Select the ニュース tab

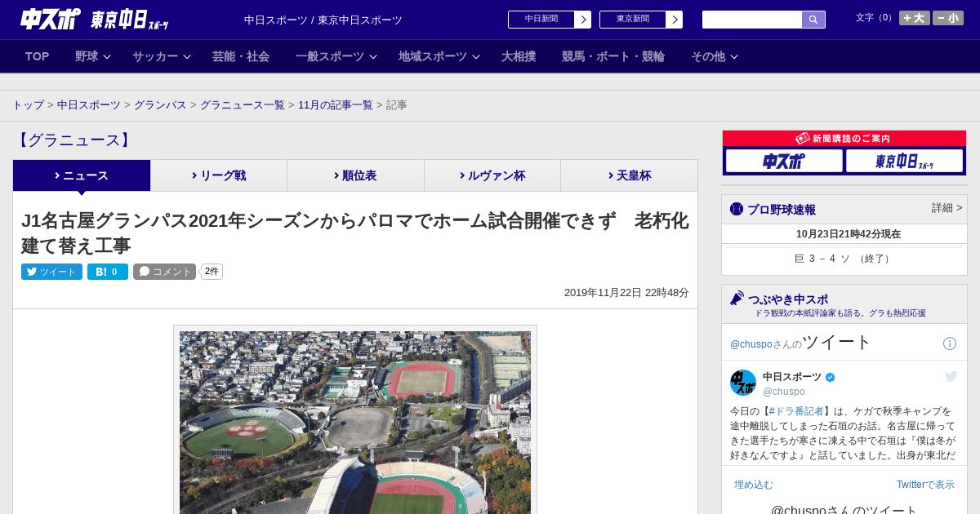(x=82, y=175)
